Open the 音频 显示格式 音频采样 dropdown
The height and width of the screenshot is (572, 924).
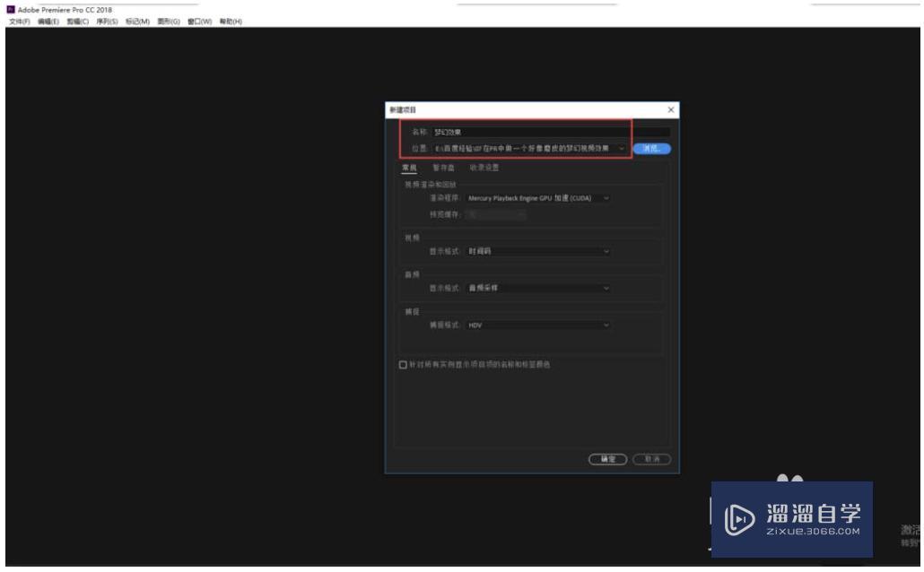(538, 288)
